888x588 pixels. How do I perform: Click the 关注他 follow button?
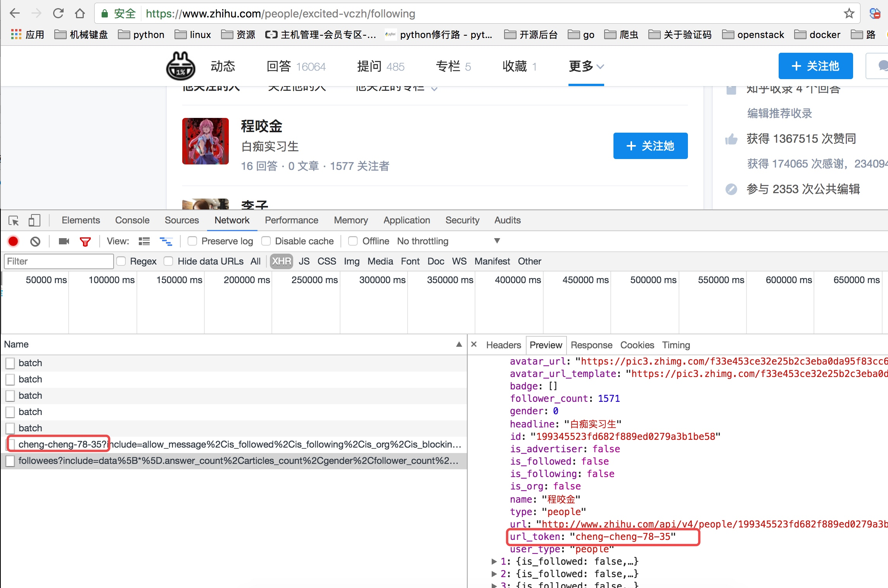point(815,66)
